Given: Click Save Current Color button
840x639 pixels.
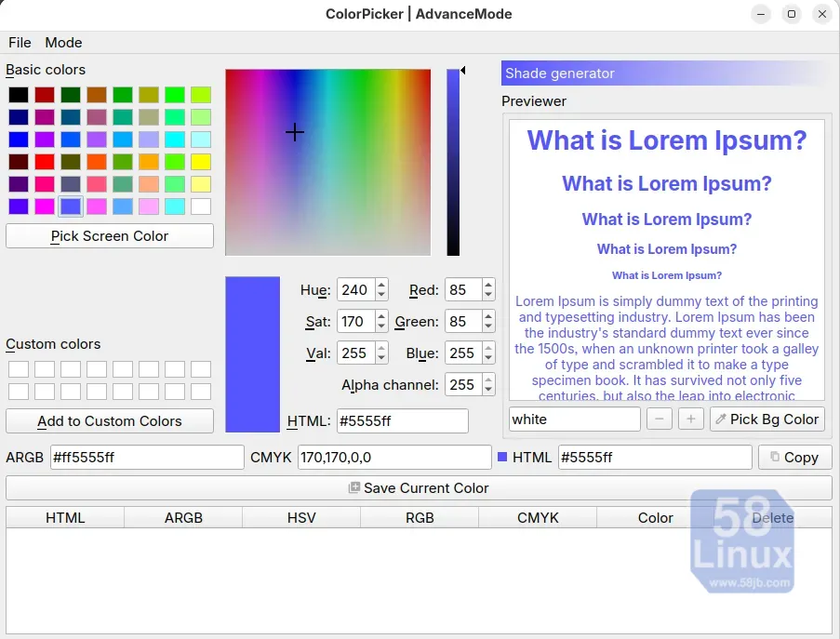Looking at the screenshot, I should (x=419, y=488).
